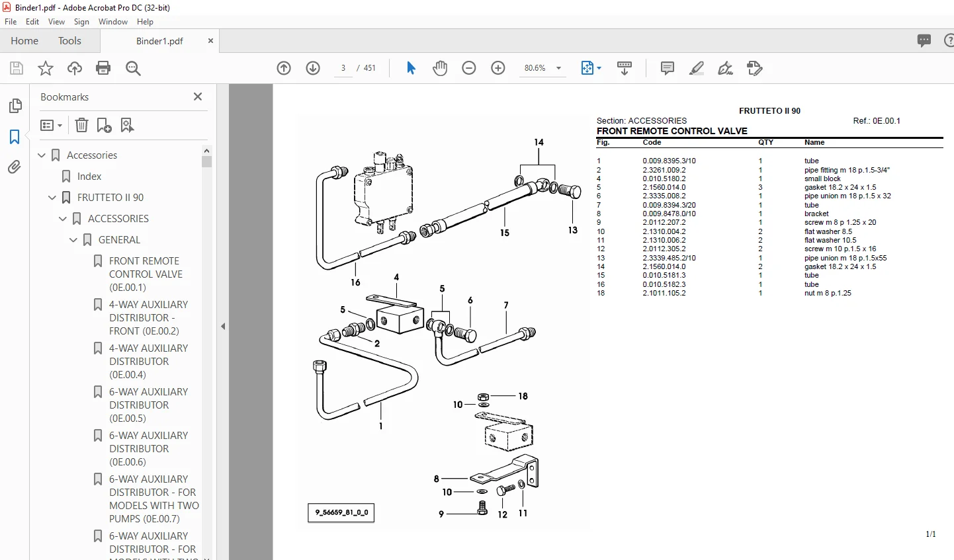Delete the selected bookmark
The image size is (954, 560).
point(81,125)
